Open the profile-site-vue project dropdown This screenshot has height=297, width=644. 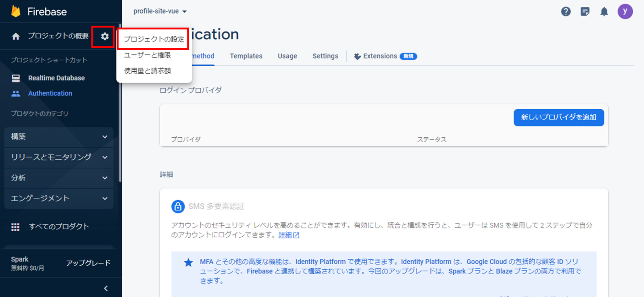(160, 11)
